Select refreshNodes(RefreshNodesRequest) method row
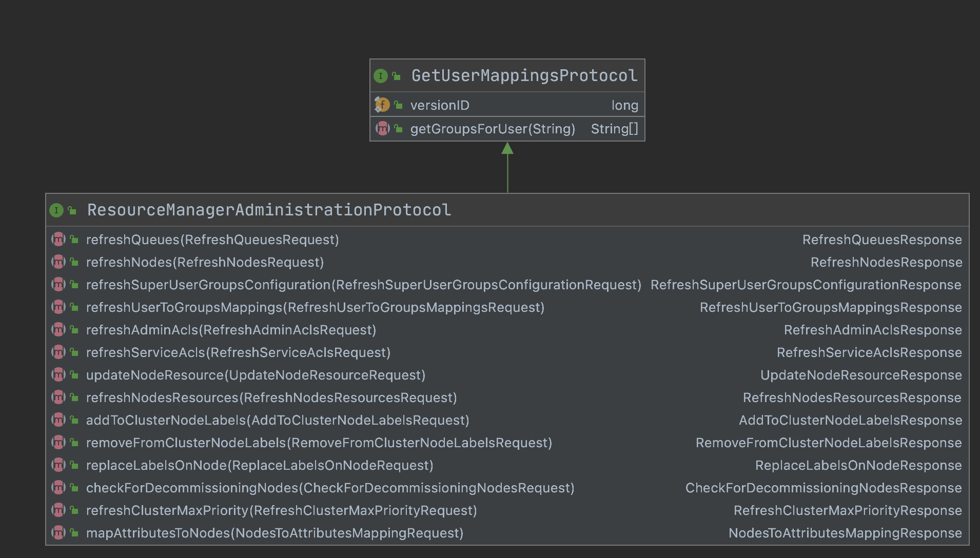This screenshot has width=980, height=558. [x=205, y=262]
